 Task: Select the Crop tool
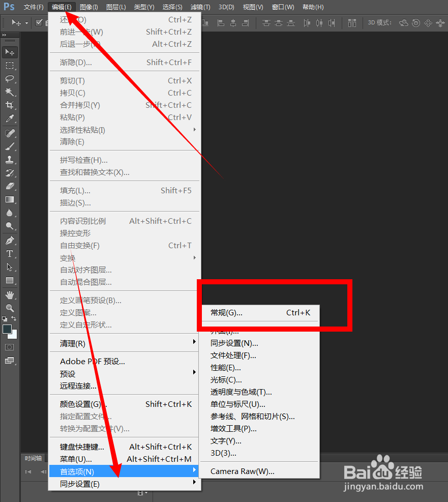click(x=10, y=105)
